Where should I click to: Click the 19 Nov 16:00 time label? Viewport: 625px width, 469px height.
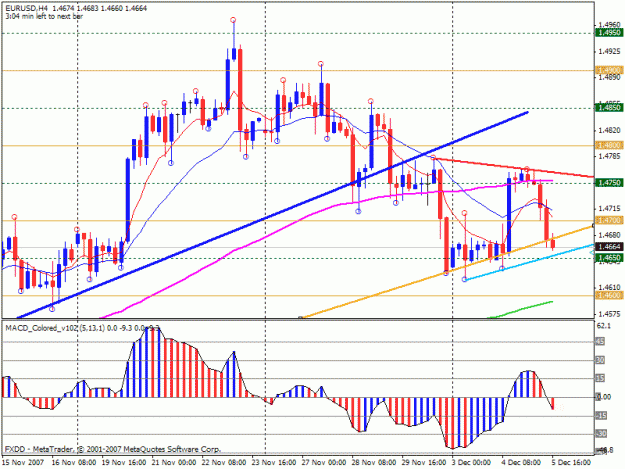(124, 462)
